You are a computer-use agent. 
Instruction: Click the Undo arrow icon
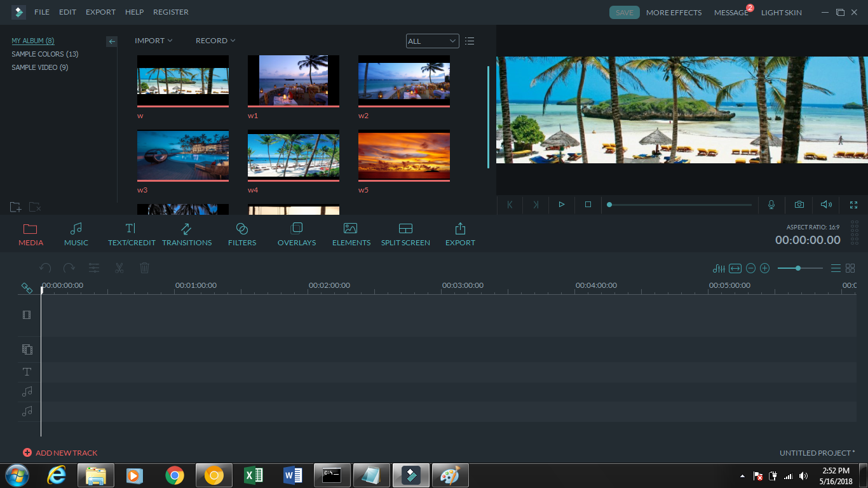45,268
